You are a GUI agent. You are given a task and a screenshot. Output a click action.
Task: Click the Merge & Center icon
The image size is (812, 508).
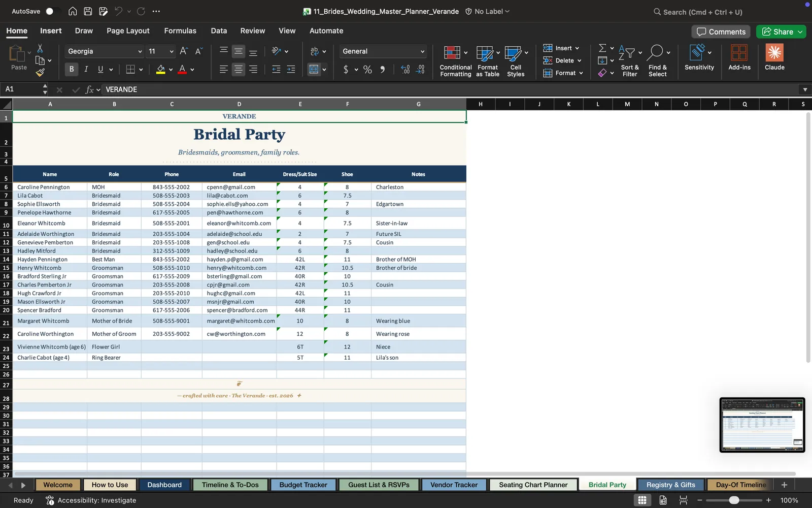pos(314,69)
